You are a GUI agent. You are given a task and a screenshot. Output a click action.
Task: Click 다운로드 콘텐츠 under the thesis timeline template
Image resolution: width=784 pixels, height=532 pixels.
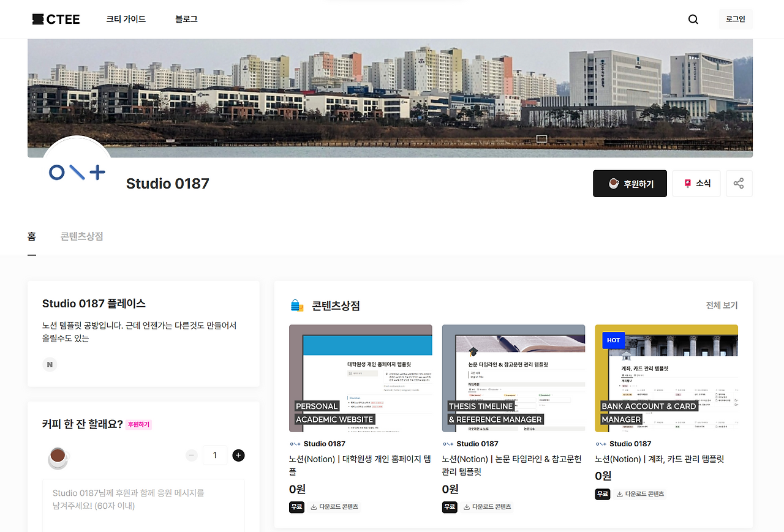coord(491,507)
